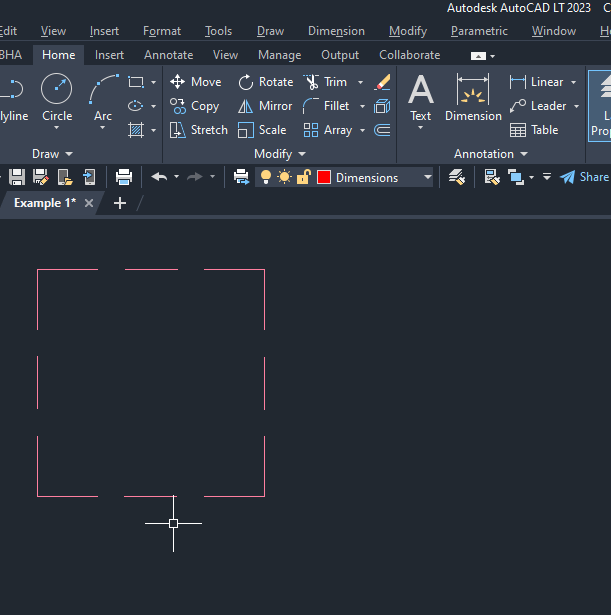Activate the Stretch tool
This screenshot has width=611, height=615.
[198, 130]
